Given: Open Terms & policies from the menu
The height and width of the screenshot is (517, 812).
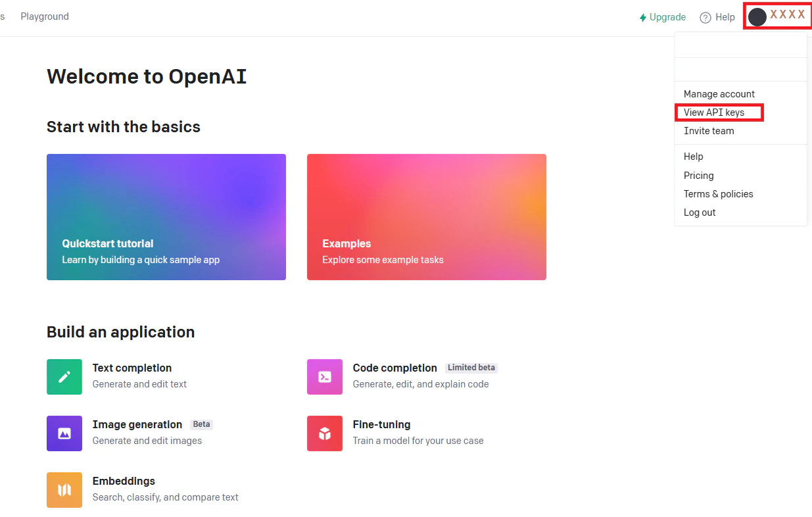Looking at the screenshot, I should click(x=719, y=194).
